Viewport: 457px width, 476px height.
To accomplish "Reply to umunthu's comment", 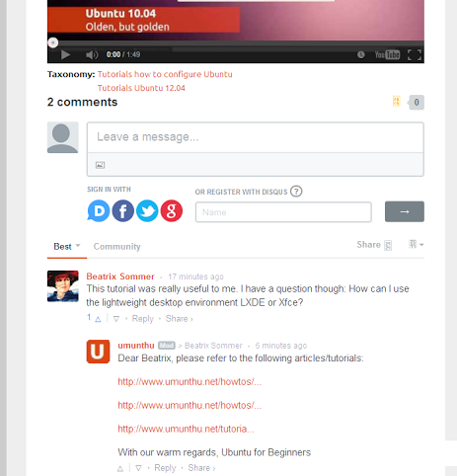I will 165,468.
